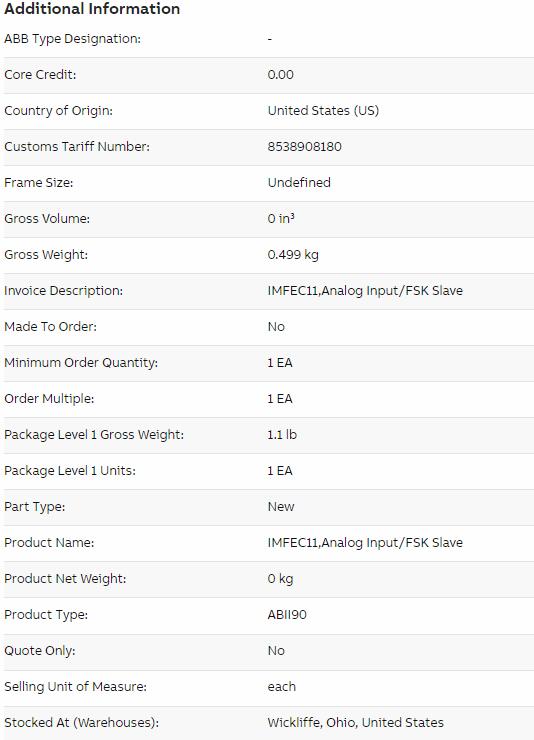Viewport: 534px width, 740px height.
Task: Click the Additional Information heading
Action: point(92,9)
